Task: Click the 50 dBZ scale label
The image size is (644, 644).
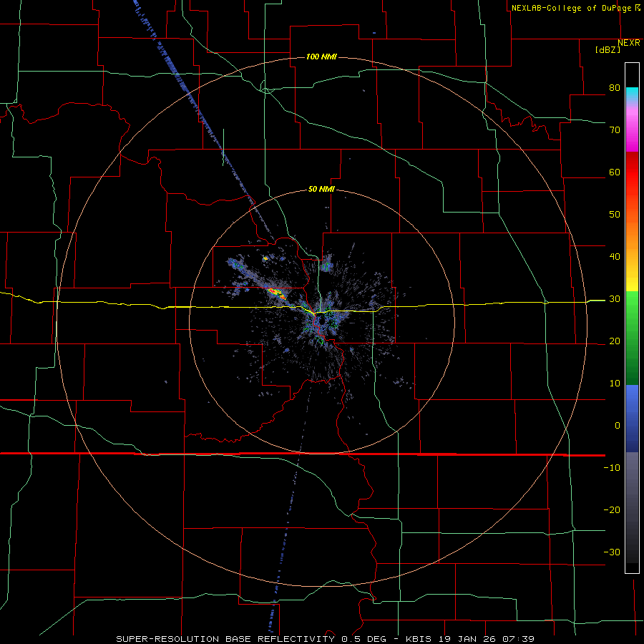Action: click(x=615, y=215)
